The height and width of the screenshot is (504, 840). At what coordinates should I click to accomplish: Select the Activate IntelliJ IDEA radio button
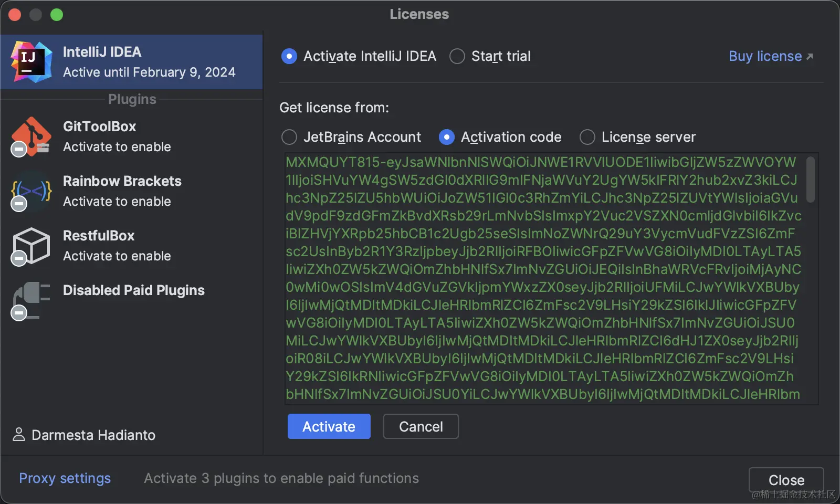(289, 56)
